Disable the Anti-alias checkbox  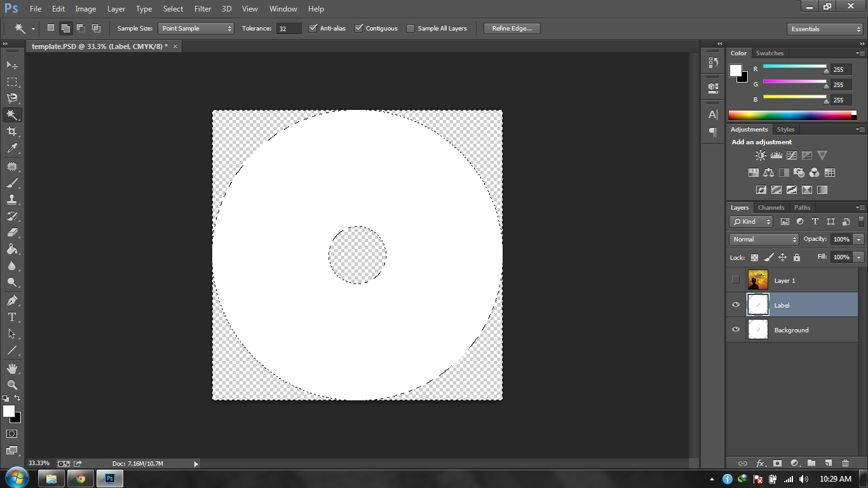[x=313, y=28]
